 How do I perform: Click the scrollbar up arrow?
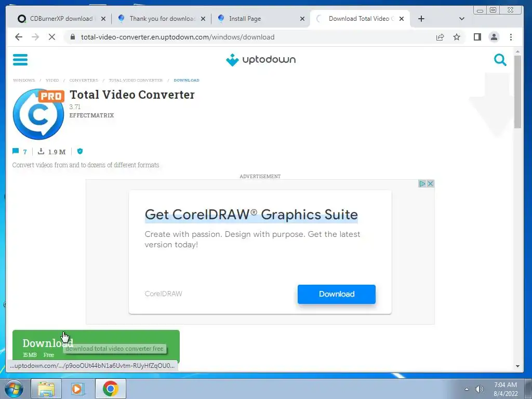517,52
